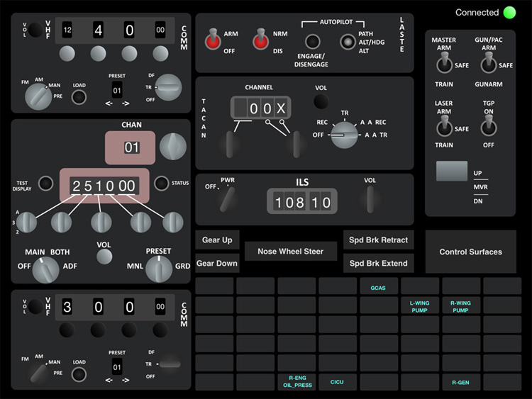Image resolution: width=532 pixels, height=399 pixels.
Task: Click the R-WING PUMP caution light
Action: click(461, 306)
